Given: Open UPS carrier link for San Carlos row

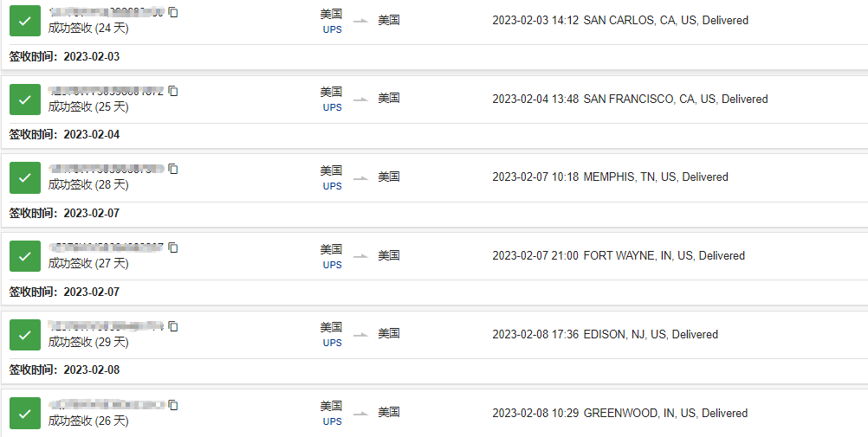Looking at the screenshot, I should pos(332,29).
